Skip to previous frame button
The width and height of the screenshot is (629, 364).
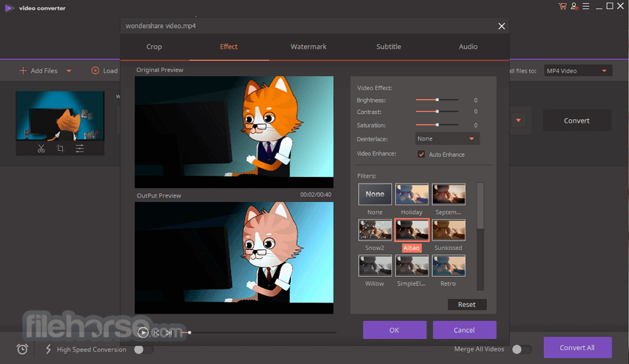coord(156,332)
